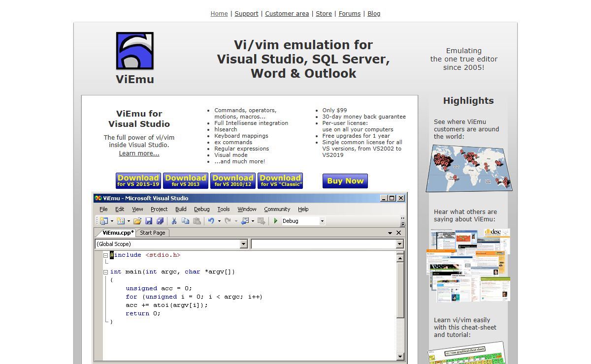Click Download for VS "Classic" button
The width and height of the screenshot is (591, 364).
pos(280,181)
